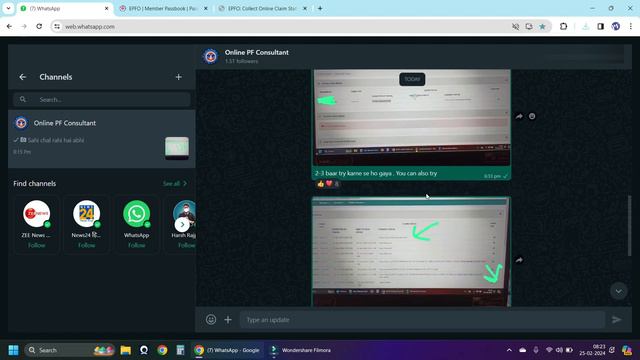
Task: Follow the WhatsApp channel
Action: tap(136, 245)
